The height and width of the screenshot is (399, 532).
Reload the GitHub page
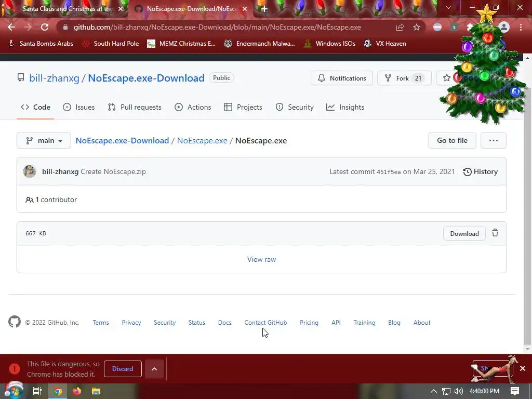click(x=45, y=27)
